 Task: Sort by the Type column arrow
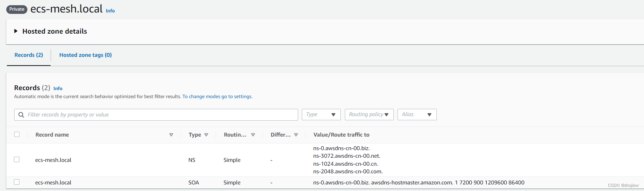(x=206, y=135)
